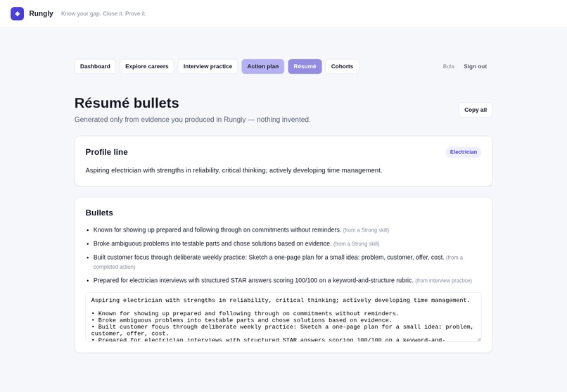Click the Bola user name

click(448, 67)
